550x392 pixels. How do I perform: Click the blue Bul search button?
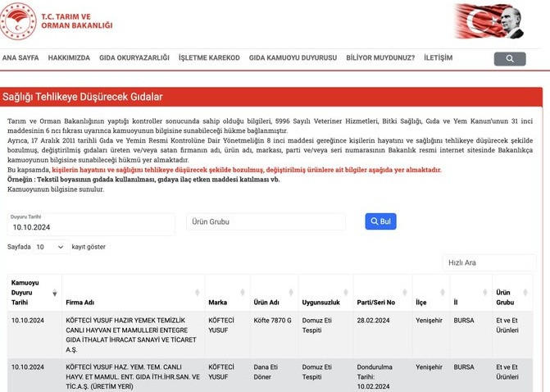click(x=380, y=221)
